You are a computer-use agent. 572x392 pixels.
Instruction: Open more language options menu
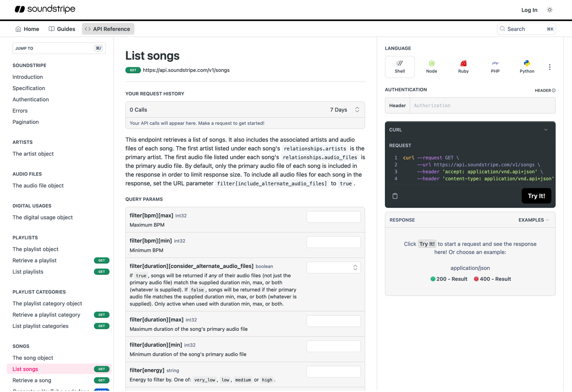(x=550, y=67)
